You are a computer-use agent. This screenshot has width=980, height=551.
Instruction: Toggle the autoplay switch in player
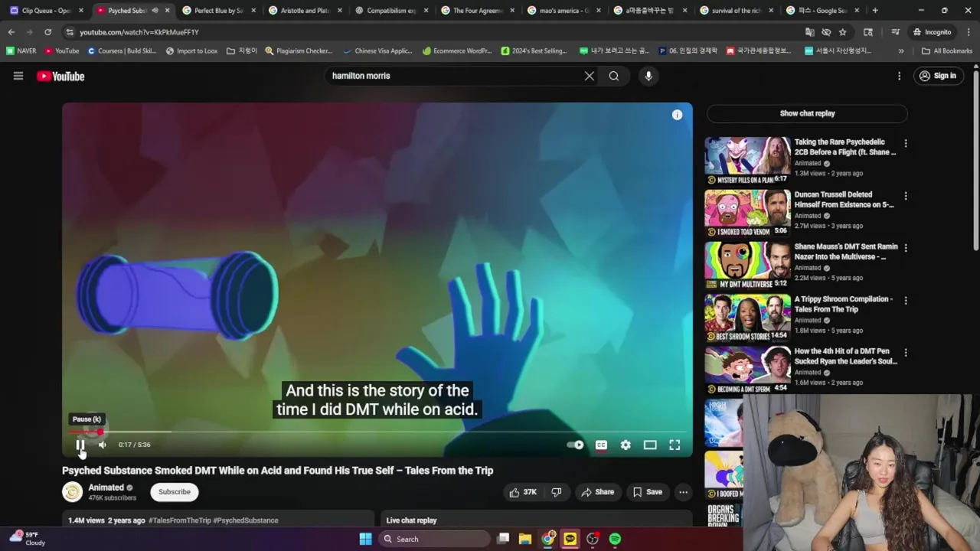[x=575, y=445]
